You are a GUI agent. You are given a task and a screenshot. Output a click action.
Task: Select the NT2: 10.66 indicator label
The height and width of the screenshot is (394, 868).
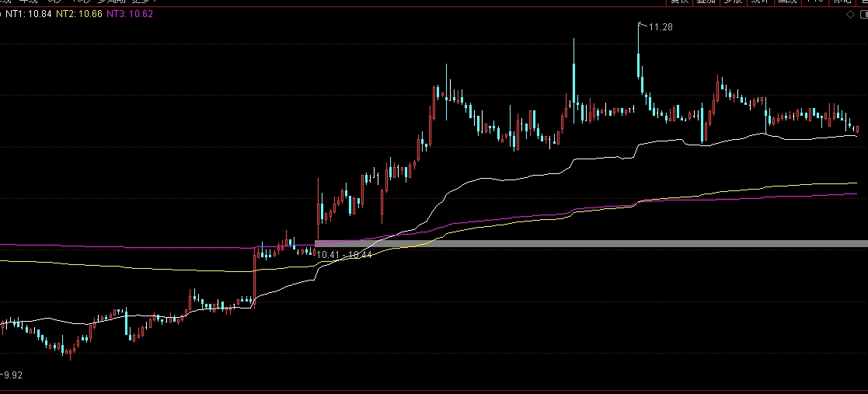point(78,14)
